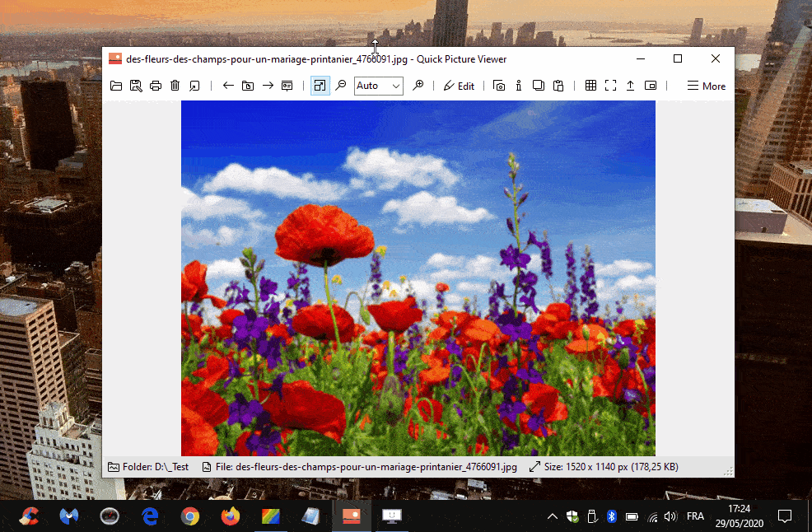Select the Quick Picture Viewer taskbar button
The width and height of the screenshot is (812, 532).
click(351, 516)
